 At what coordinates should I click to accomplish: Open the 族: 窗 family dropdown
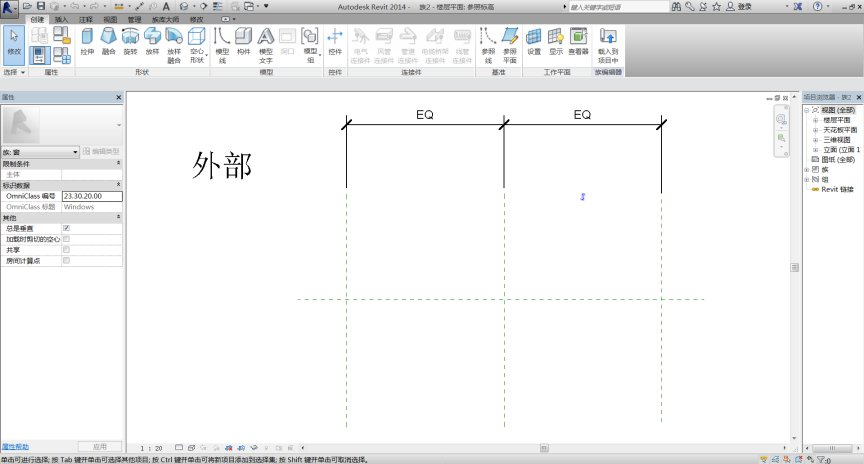click(40, 152)
